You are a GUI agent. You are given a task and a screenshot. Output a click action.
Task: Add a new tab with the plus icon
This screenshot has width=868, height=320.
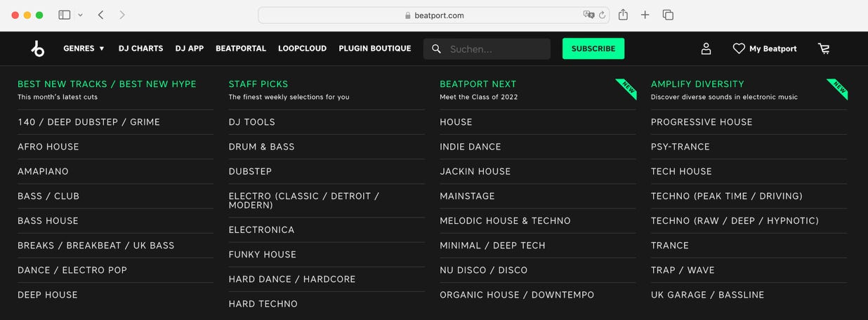click(645, 15)
